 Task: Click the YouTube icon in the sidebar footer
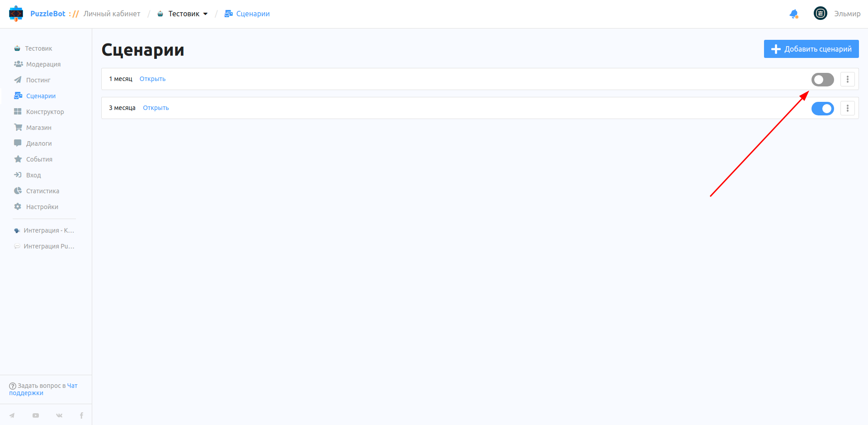point(36,415)
